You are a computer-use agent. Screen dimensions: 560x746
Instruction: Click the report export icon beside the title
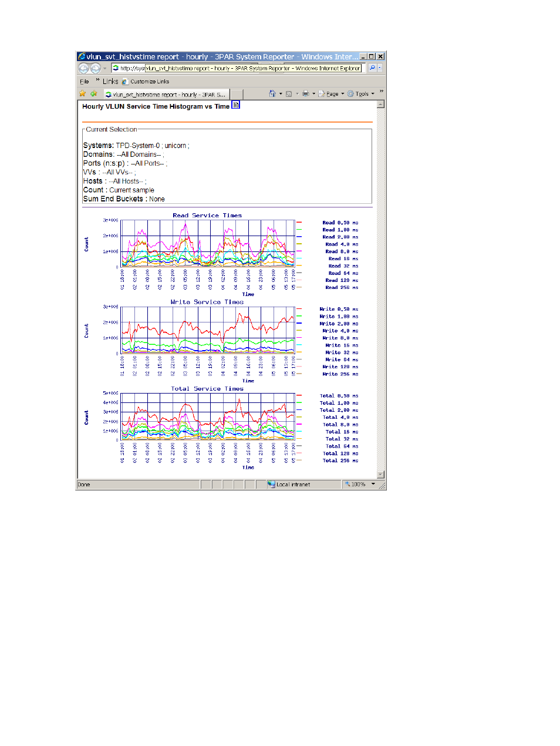[x=235, y=105]
